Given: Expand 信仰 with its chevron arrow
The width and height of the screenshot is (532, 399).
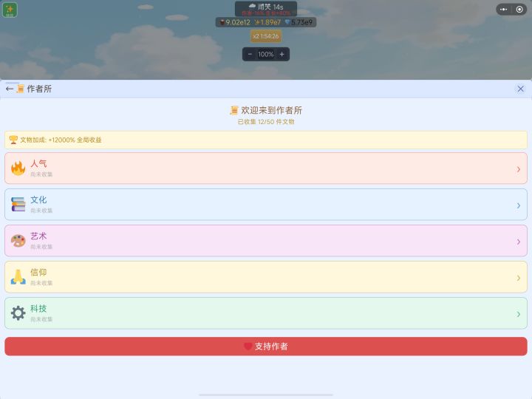Looking at the screenshot, I should [x=519, y=278].
